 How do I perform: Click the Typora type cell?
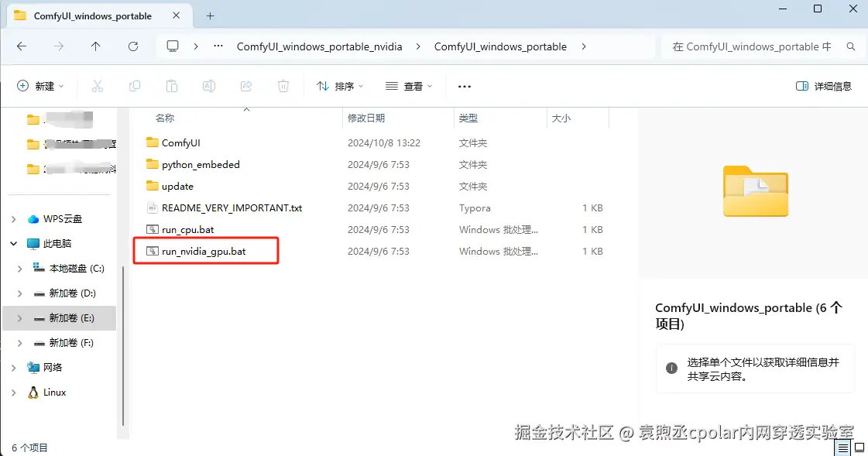tap(475, 208)
